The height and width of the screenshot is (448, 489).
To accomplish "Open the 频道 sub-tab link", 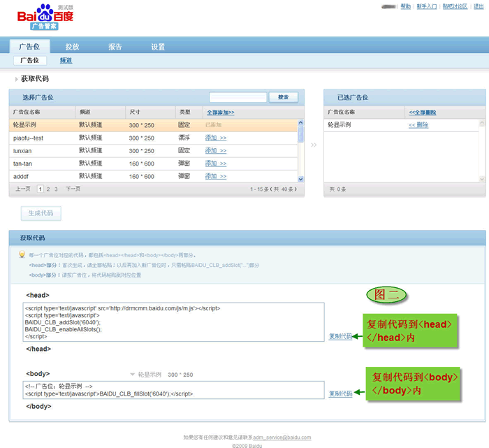I will [x=66, y=61].
